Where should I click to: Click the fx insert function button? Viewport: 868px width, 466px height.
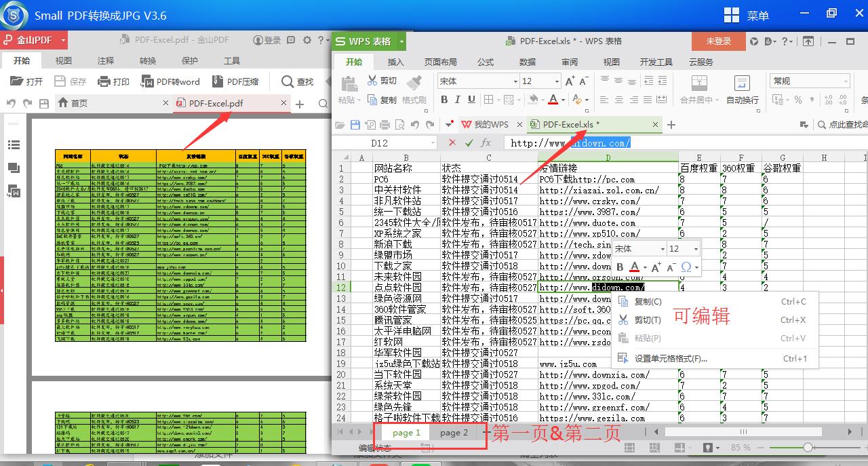tap(486, 143)
